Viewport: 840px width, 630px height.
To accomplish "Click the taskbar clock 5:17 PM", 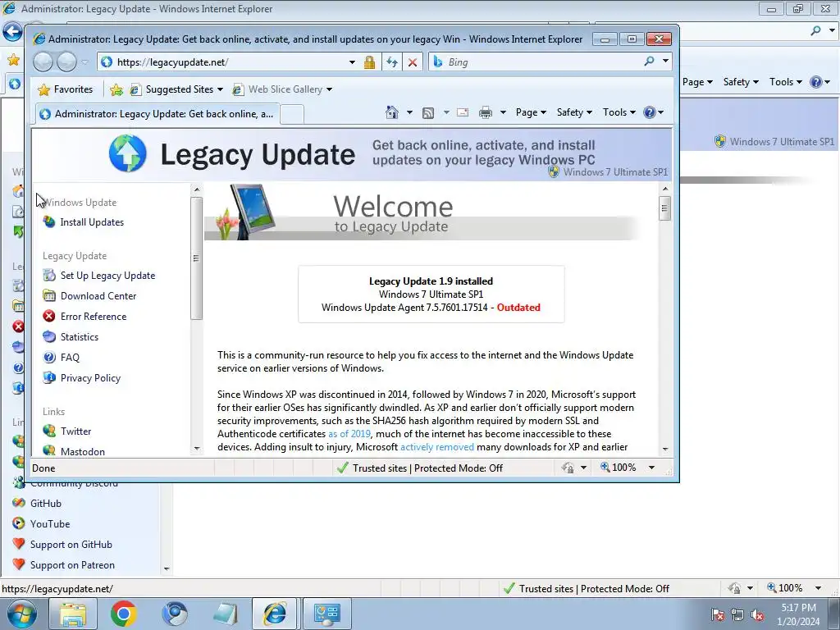I will pyautogui.click(x=798, y=608).
